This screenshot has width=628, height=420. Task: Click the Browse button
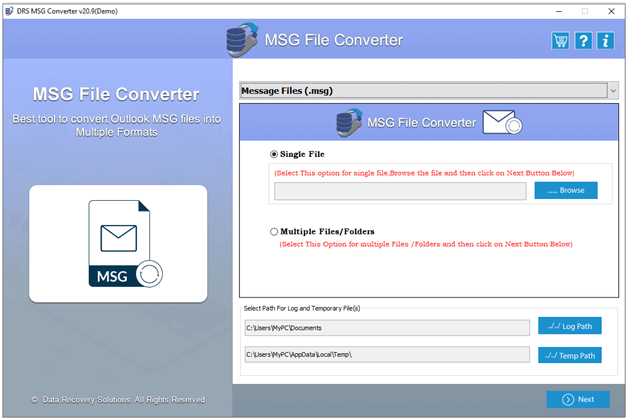566,191
